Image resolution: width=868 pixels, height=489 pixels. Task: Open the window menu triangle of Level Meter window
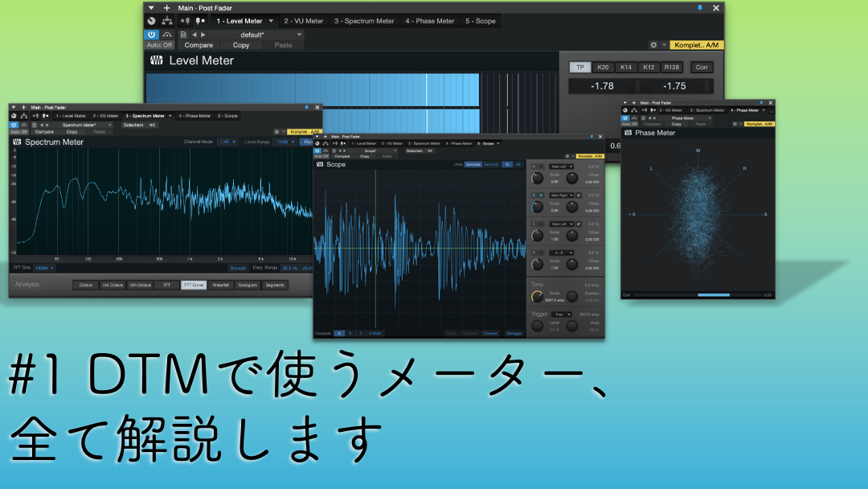[x=151, y=8]
